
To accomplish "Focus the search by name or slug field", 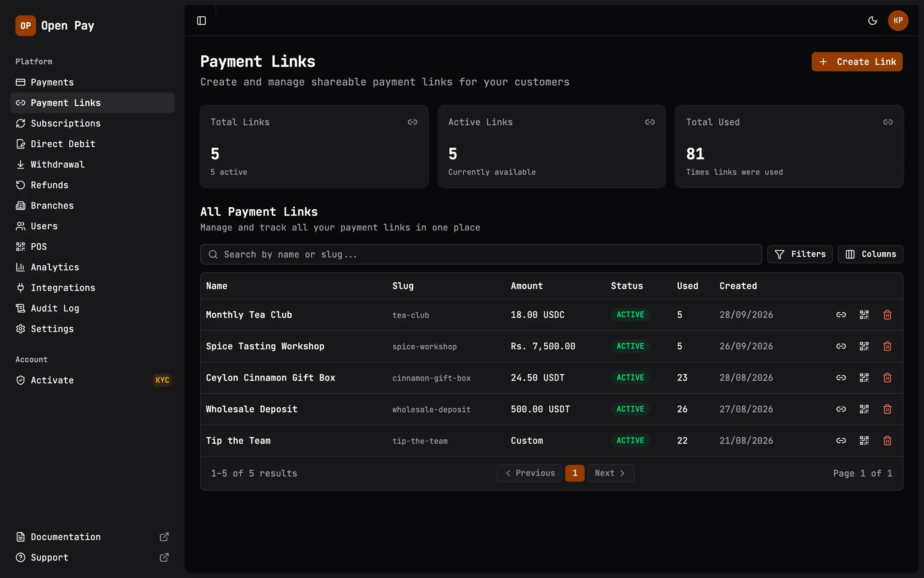I will (x=481, y=254).
